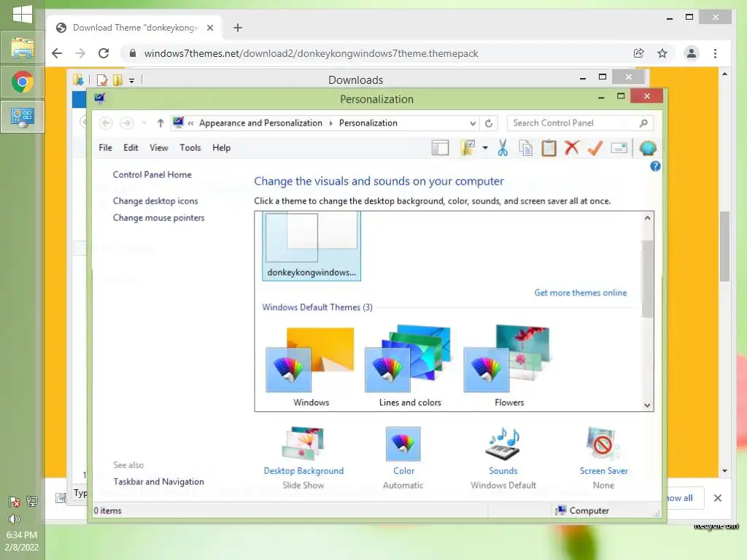Expand the Downloads quick access toolbar dropdown

pos(131,80)
